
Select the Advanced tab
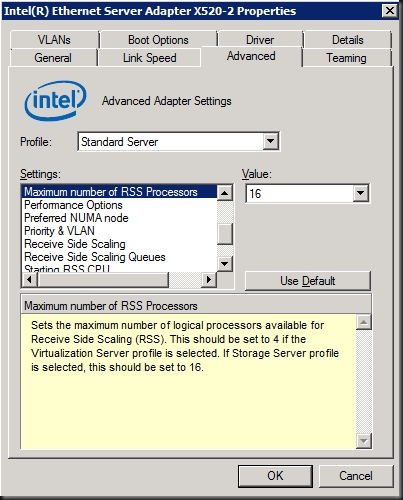(251, 56)
